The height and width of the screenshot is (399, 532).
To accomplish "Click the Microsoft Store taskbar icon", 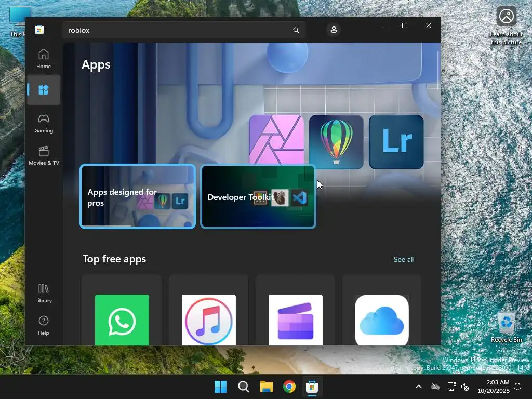I will point(312,387).
